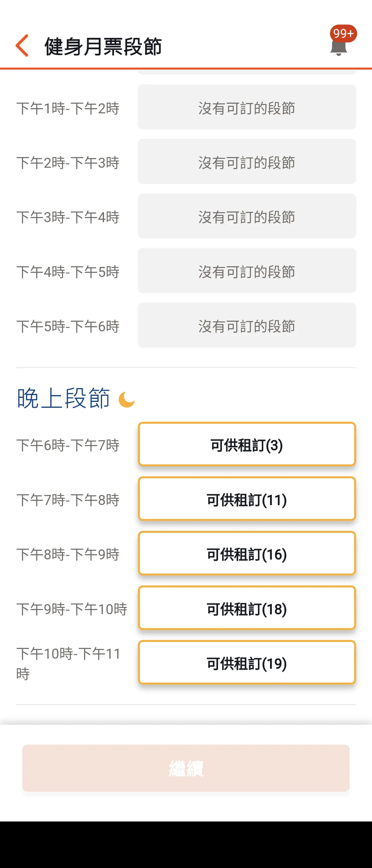Choose the 可供租訂(11) slot
Screen dimensions: 372x868
pyautogui.click(x=247, y=499)
